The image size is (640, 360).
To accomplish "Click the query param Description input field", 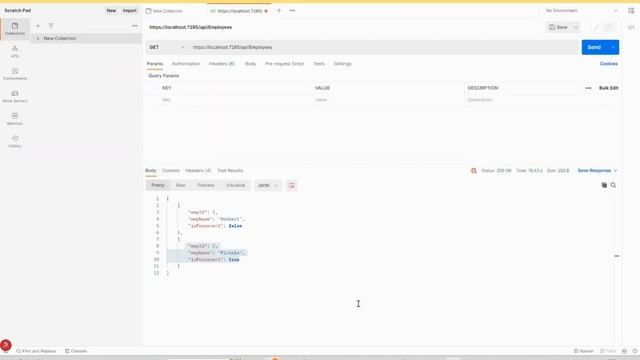I will point(541,100).
